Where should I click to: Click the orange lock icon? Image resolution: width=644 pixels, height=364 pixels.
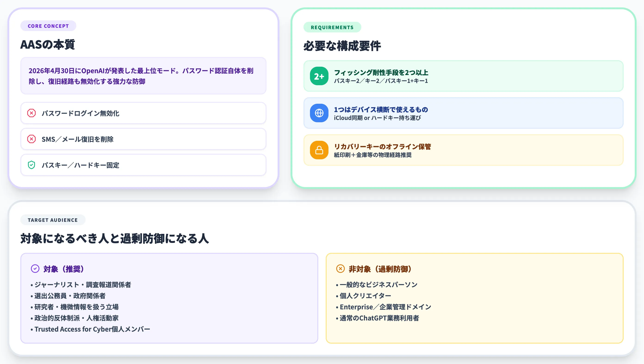[319, 150]
